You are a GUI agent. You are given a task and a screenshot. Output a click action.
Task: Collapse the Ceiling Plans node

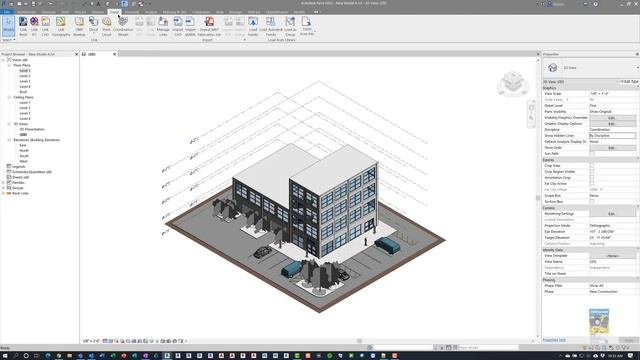pyautogui.click(x=9, y=98)
